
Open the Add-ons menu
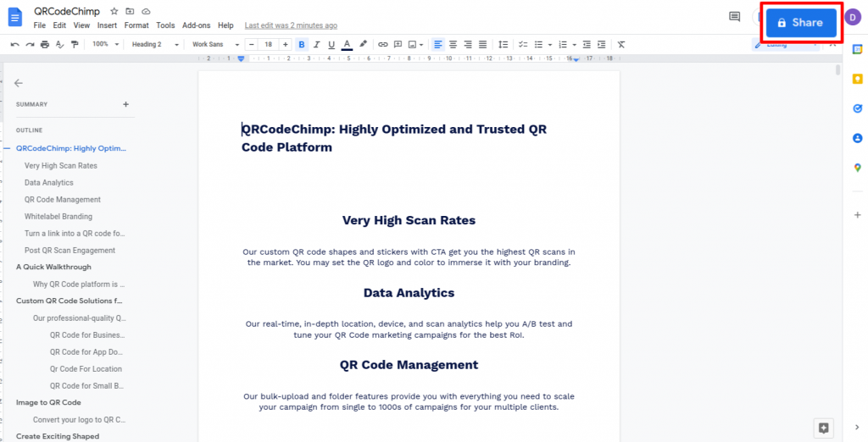[x=196, y=25]
